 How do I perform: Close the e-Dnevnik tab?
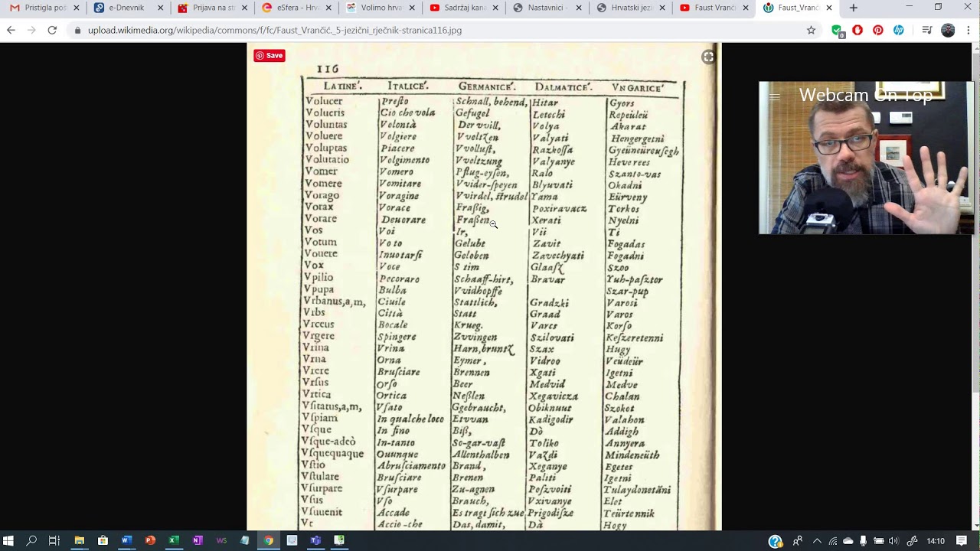tap(160, 8)
